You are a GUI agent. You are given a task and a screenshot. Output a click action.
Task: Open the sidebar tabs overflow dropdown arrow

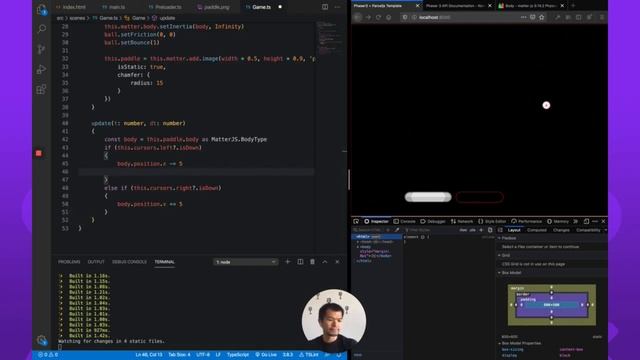[605, 230]
